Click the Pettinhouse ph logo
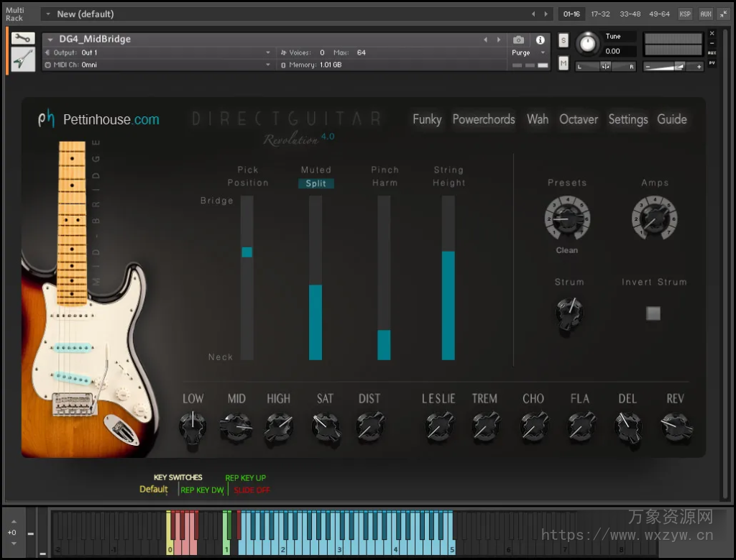Viewport: 736px width, 560px height. coord(46,119)
